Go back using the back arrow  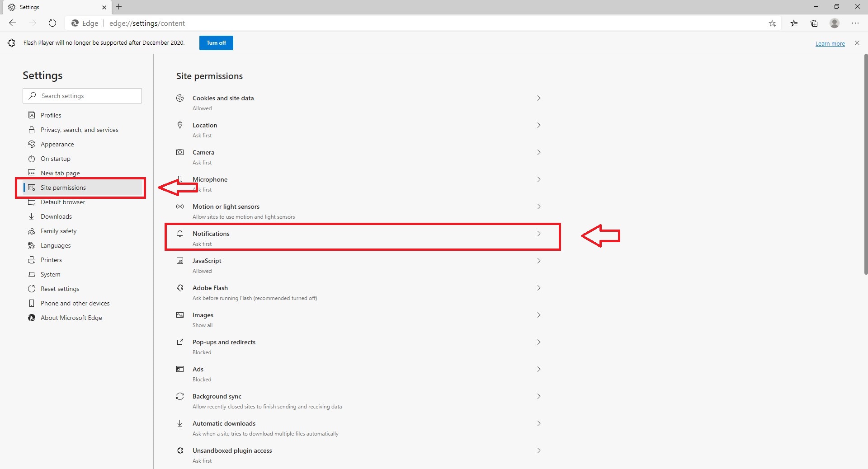point(13,23)
